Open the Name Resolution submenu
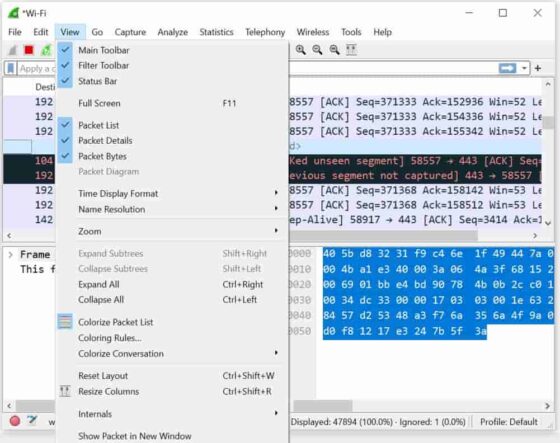This screenshot has height=443, width=560. click(172, 209)
